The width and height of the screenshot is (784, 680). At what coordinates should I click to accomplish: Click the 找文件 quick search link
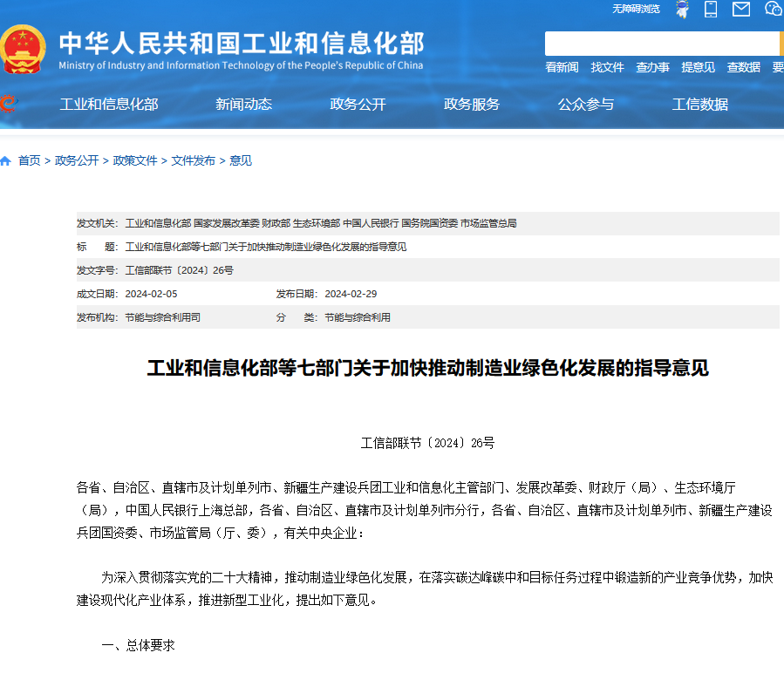click(608, 67)
